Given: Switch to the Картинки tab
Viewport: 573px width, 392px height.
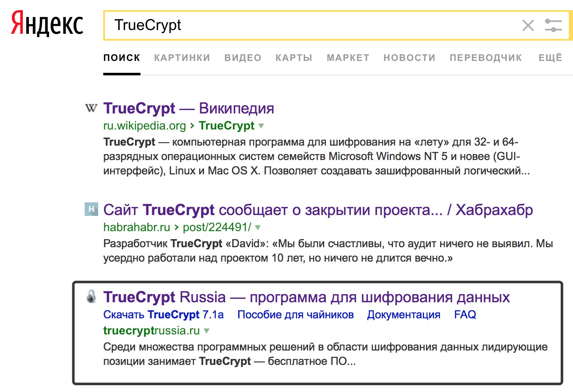Looking at the screenshot, I should click(182, 58).
